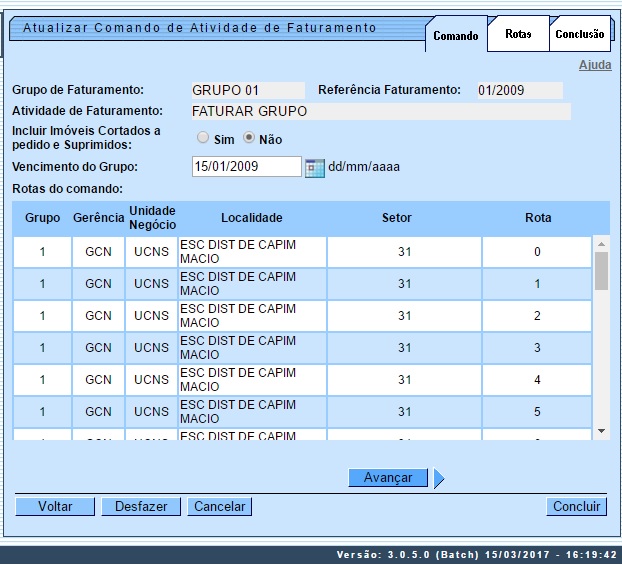This screenshot has height=565, width=622.
Task: Click the routes table scrollbar thumb
Action: 601,270
